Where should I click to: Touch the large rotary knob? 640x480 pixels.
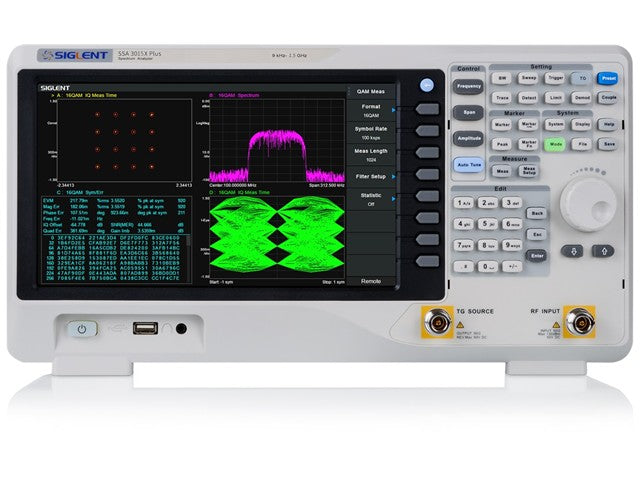[588, 204]
